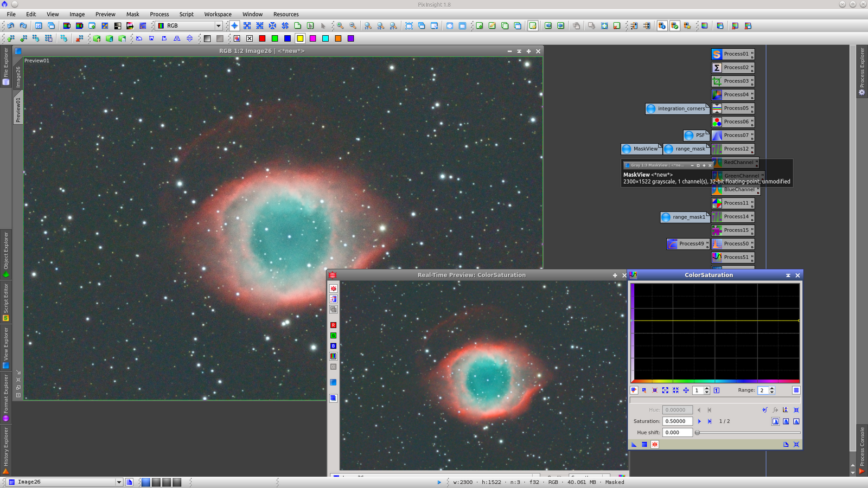Toggle the grid display in ColorSaturation

pos(796,390)
